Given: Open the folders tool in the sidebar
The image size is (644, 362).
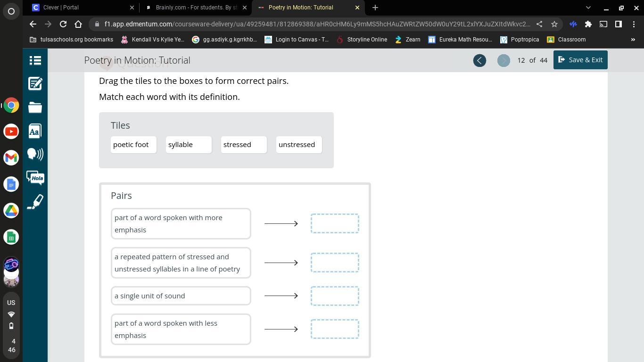Looking at the screenshot, I should click(35, 107).
